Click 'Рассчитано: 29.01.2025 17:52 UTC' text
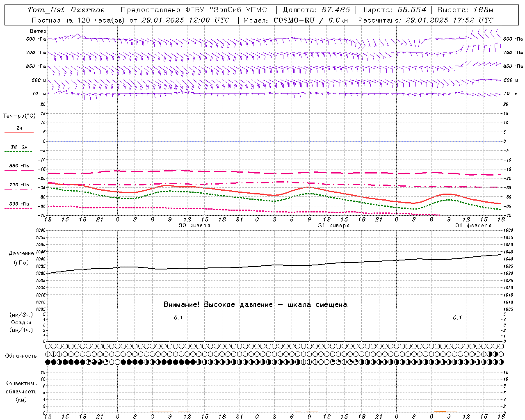 coord(426,20)
